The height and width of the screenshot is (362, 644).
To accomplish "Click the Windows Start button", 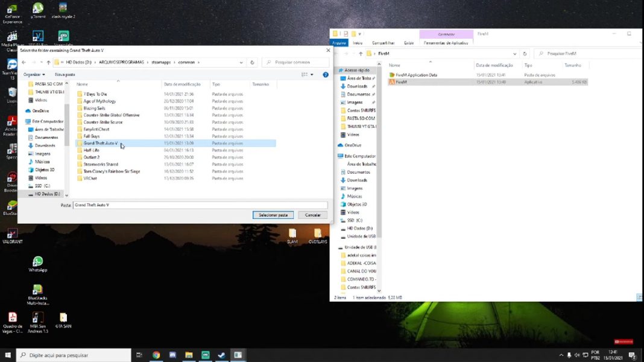I will coord(8,355).
